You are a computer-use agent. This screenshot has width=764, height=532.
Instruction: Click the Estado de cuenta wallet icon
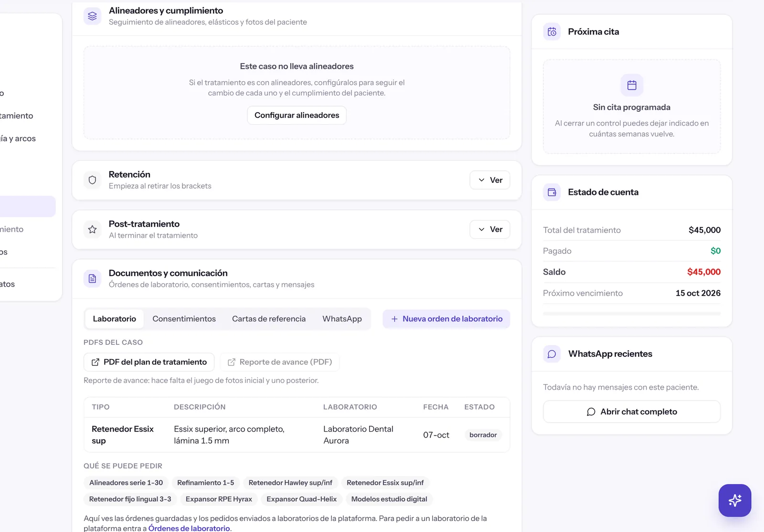pos(552,192)
